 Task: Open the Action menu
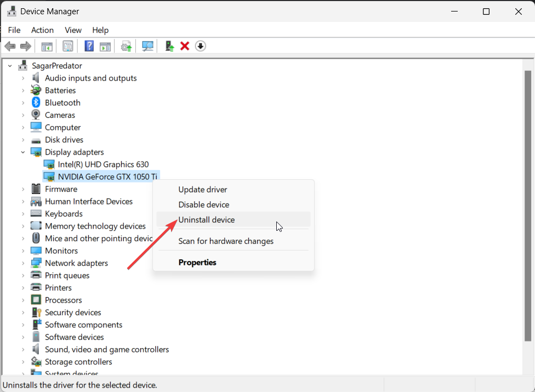(42, 30)
